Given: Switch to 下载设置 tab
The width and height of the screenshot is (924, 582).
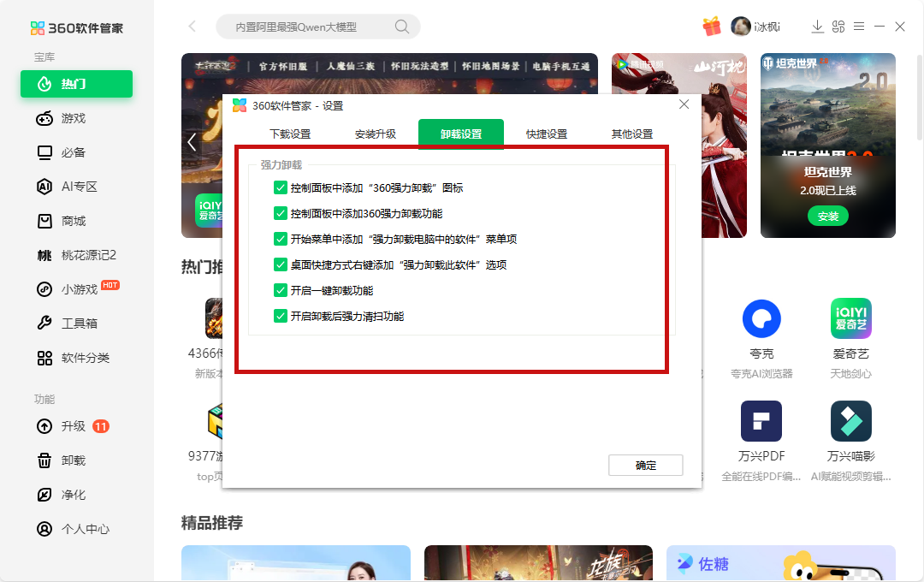Looking at the screenshot, I should [290, 134].
